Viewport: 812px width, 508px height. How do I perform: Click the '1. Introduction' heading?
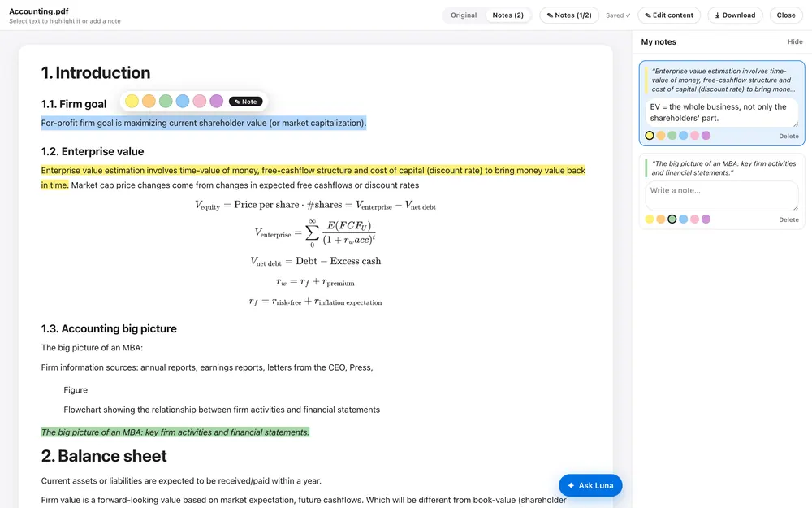(96, 72)
